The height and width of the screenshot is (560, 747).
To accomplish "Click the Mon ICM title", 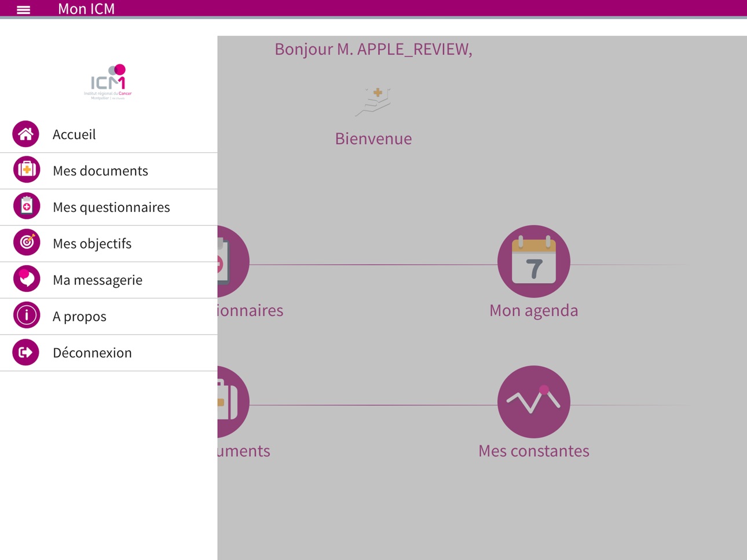I will click(86, 9).
